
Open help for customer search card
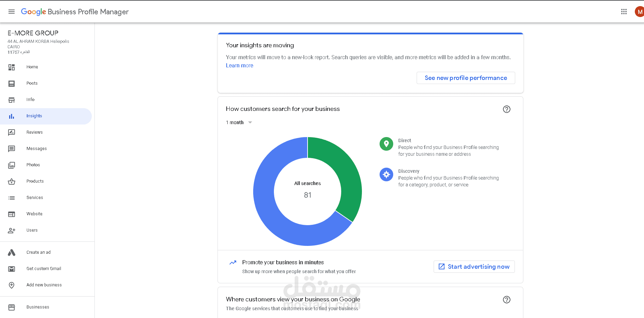coord(506,109)
